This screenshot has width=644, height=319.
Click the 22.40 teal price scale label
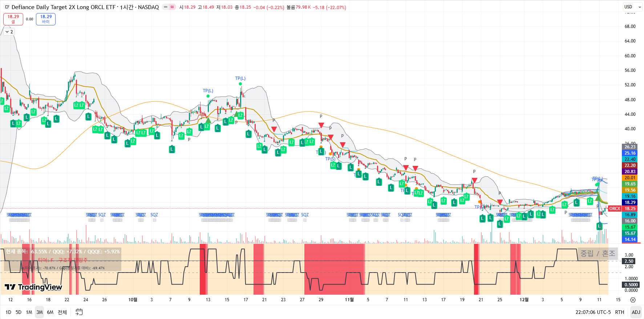tap(630, 159)
